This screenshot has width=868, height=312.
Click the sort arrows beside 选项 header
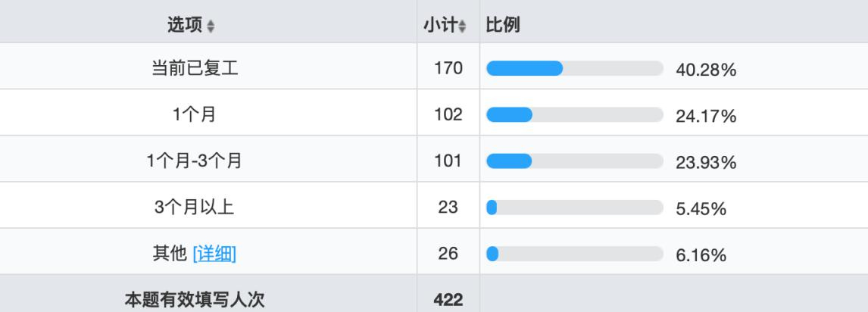click(211, 27)
